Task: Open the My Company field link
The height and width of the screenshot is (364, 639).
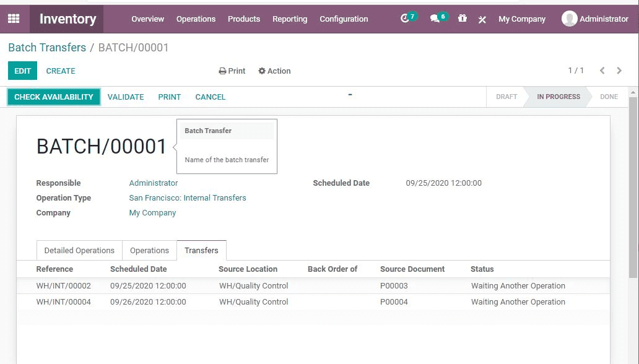Action: coord(152,213)
